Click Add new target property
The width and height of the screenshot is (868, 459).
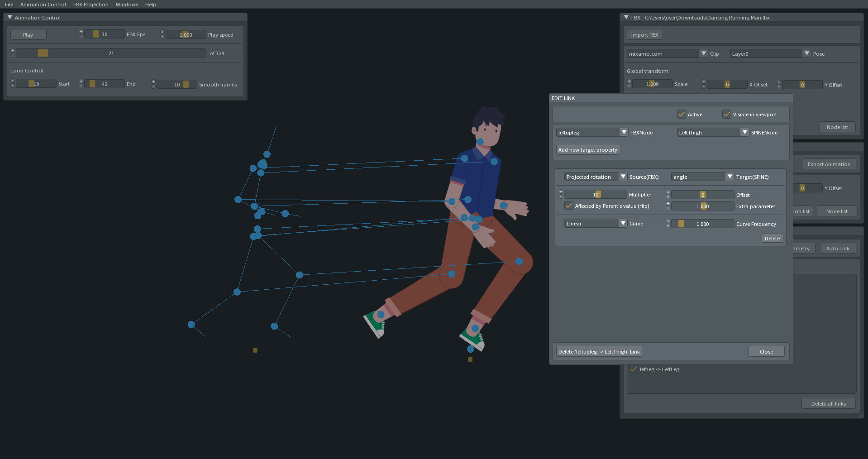click(587, 149)
